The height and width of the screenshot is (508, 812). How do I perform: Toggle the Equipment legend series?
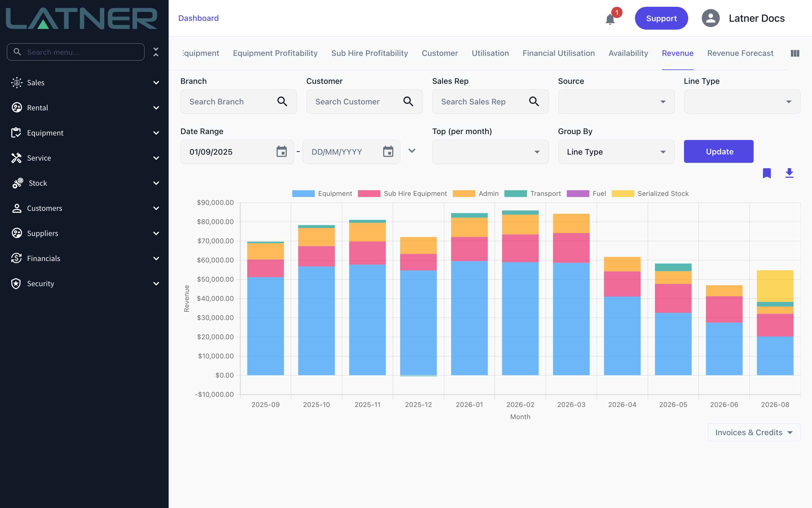coord(322,194)
